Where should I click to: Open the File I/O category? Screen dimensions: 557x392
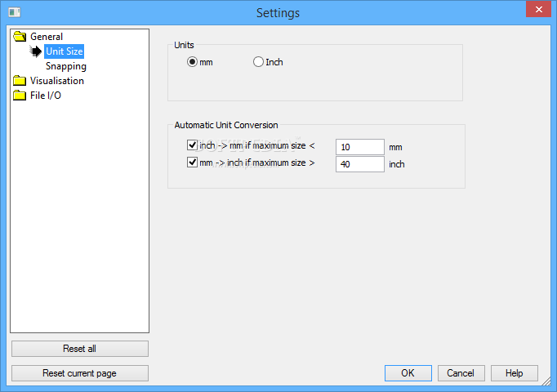click(46, 96)
